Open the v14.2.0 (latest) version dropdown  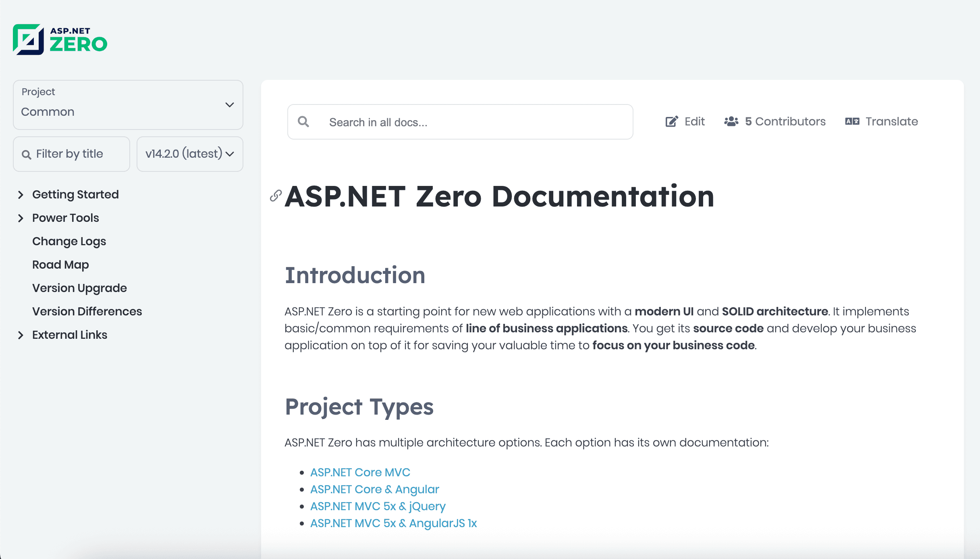(189, 154)
